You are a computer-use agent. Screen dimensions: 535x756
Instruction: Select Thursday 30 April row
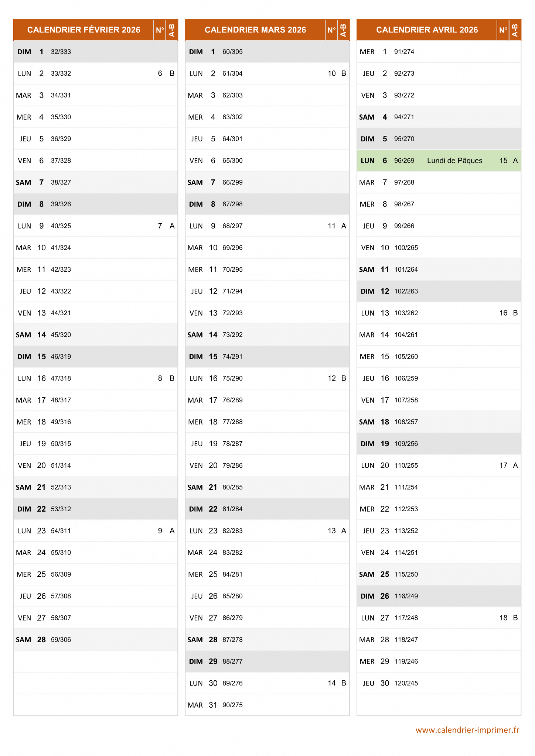pyautogui.click(x=439, y=683)
